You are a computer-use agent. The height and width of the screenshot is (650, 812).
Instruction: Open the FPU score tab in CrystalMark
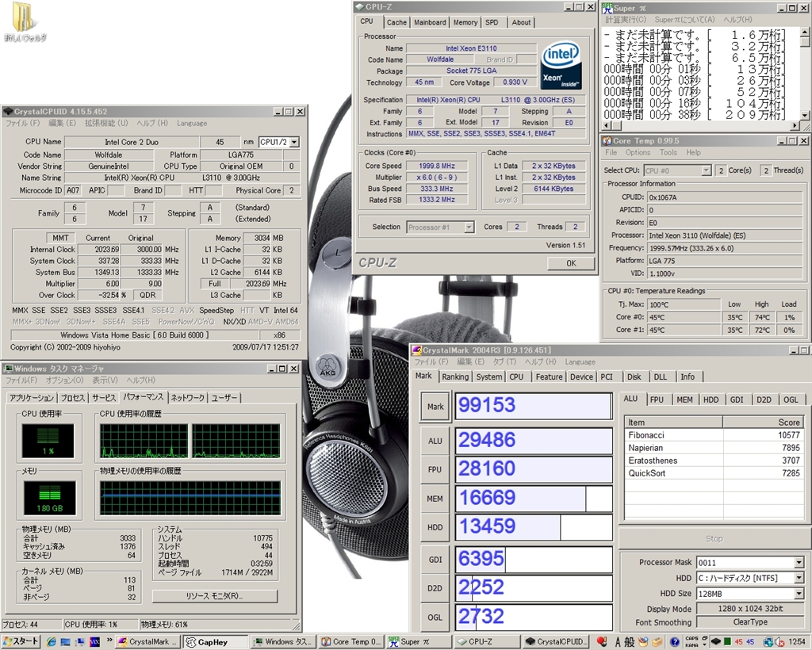[657, 400]
